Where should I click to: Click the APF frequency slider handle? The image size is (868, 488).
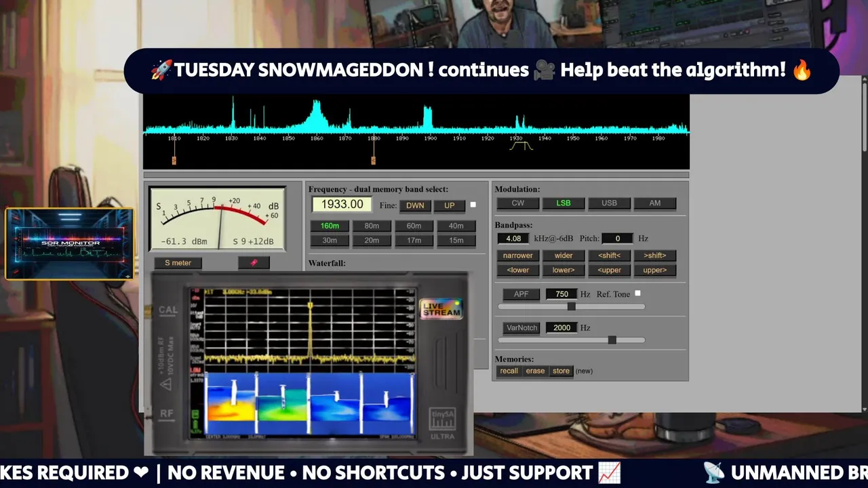572,306
